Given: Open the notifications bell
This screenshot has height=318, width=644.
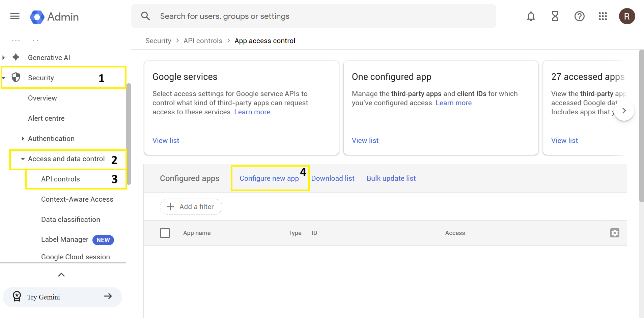Looking at the screenshot, I should tap(531, 16).
